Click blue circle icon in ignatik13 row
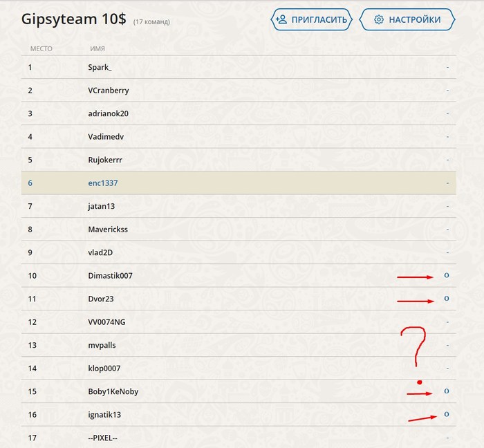 coord(447,414)
